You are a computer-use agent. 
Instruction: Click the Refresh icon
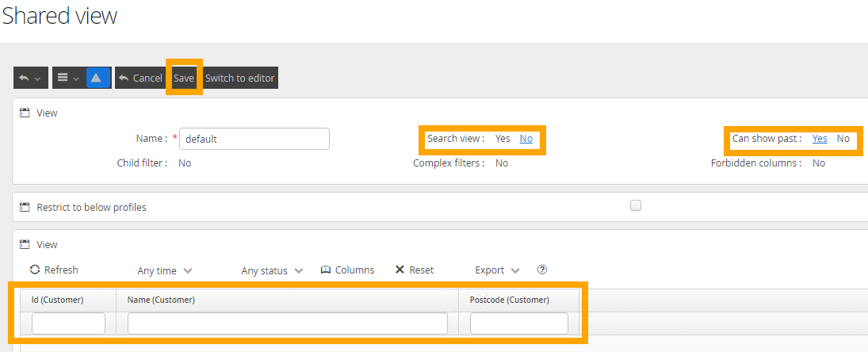click(x=35, y=270)
